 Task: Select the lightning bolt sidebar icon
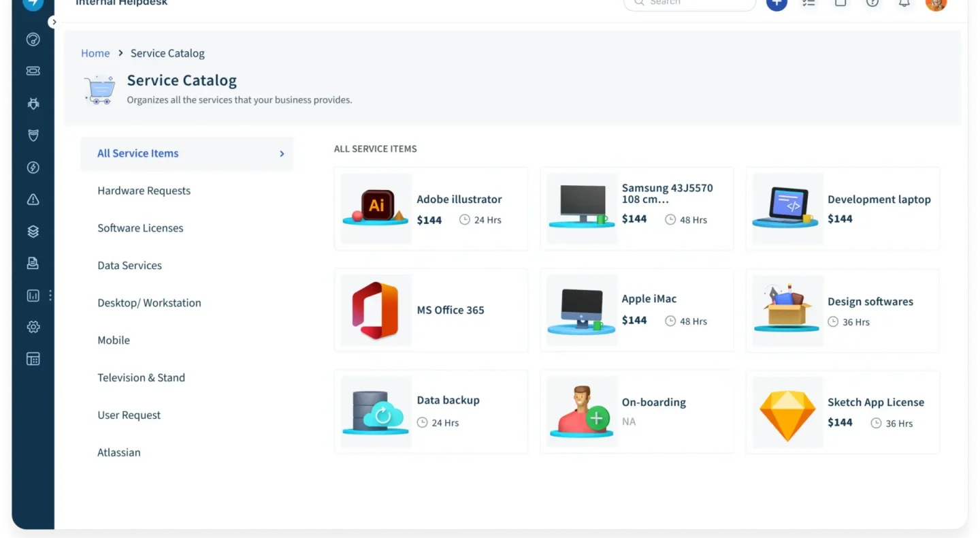tap(33, 167)
